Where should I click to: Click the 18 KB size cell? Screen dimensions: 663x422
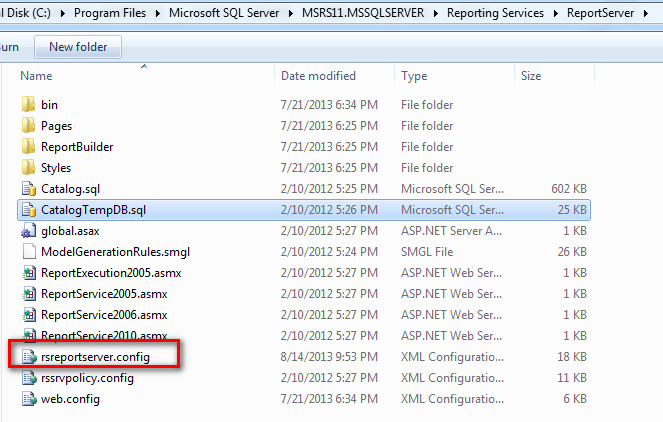pos(572,357)
